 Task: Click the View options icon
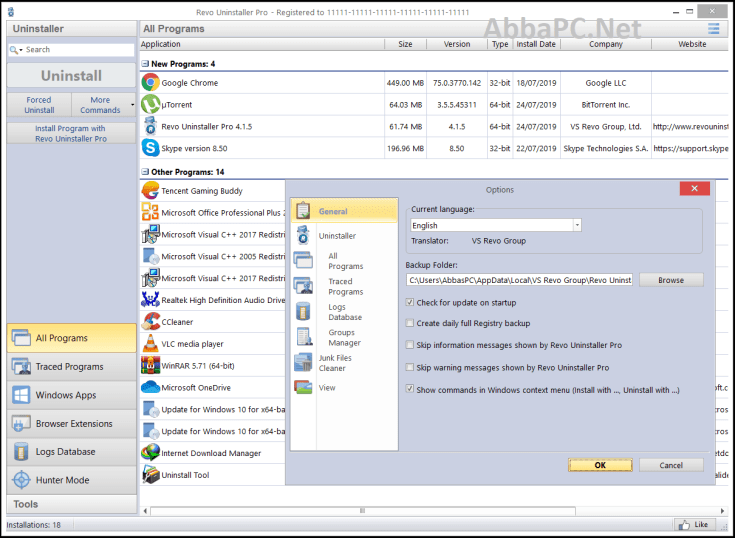[x=303, y=387]
